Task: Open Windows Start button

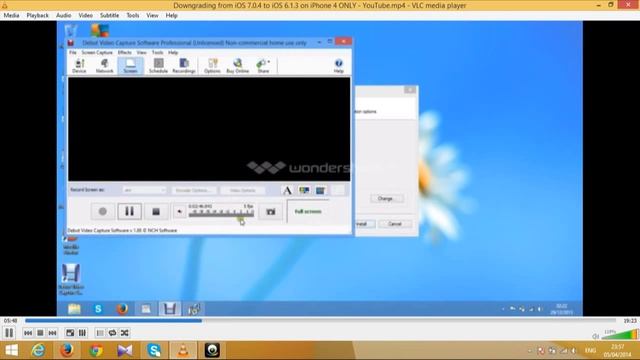Action: click(11, 350)
